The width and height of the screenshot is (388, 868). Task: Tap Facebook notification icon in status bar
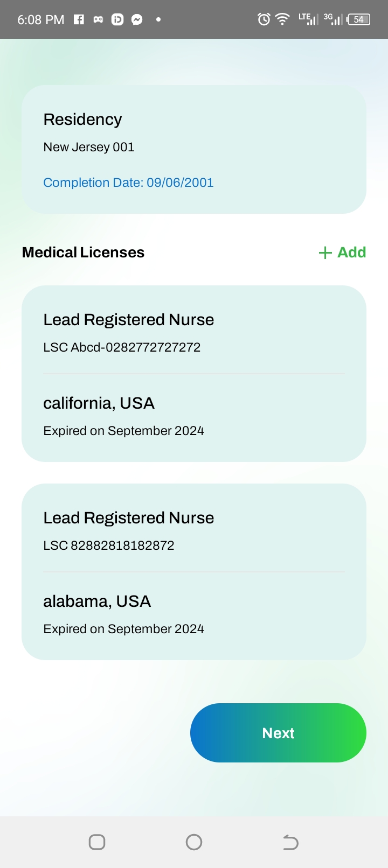tap(79, 20)
